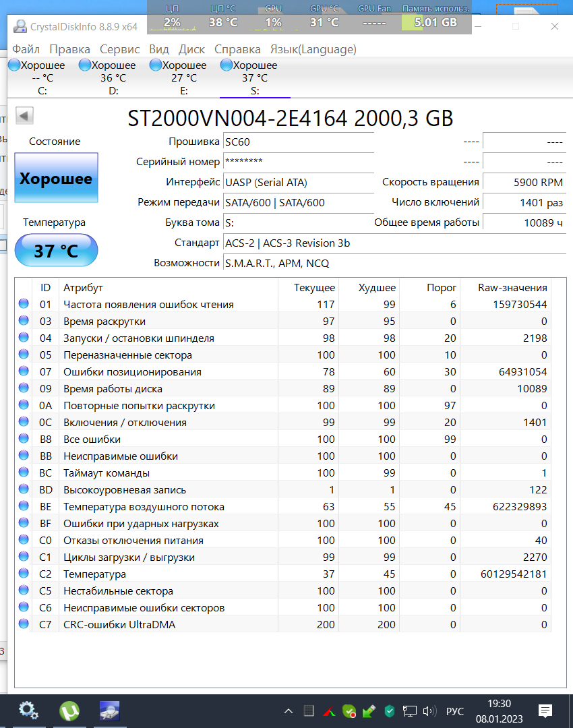The image size is (573, 728).
Task: Click the power-on count 1401 раз
Action: pos(524,202)
